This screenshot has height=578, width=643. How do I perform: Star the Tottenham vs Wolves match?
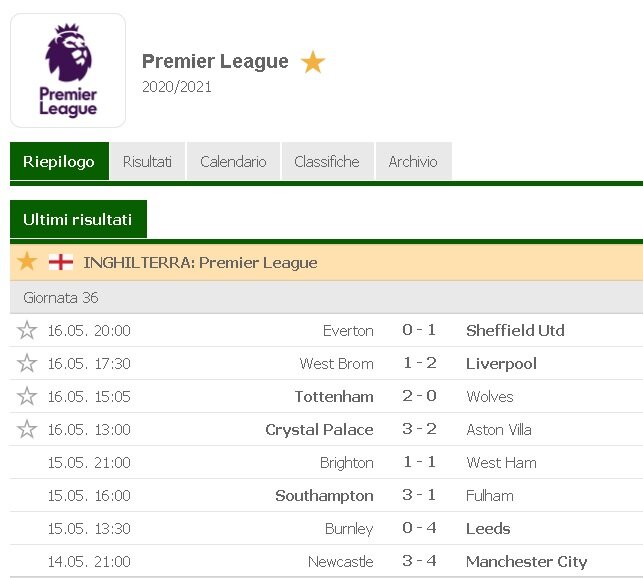pos(27,396)
